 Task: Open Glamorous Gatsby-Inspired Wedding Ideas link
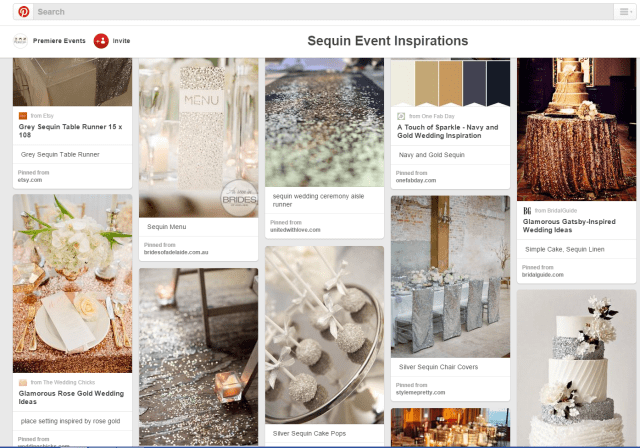pos(569,226)
